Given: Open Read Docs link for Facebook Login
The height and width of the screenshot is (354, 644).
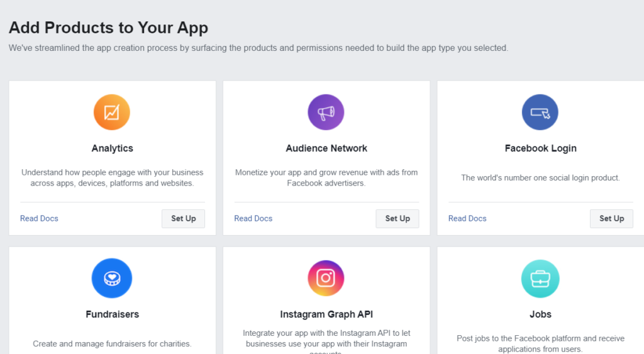Looking at the screenshot, I should (467, 218).
